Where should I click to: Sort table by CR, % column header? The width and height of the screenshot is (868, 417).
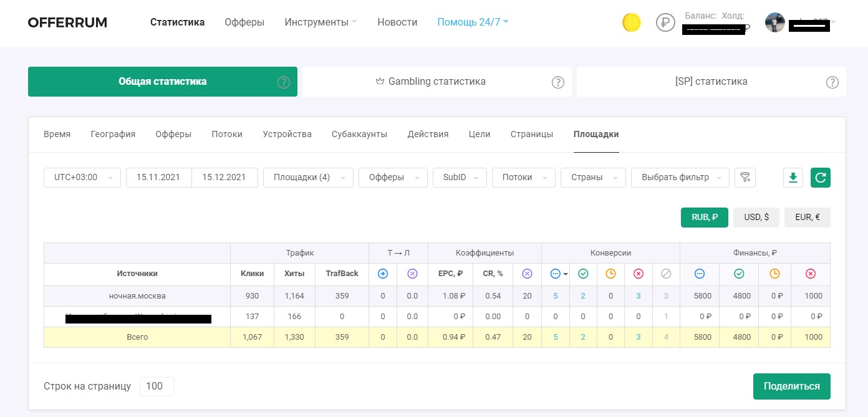tap(493, 274)
